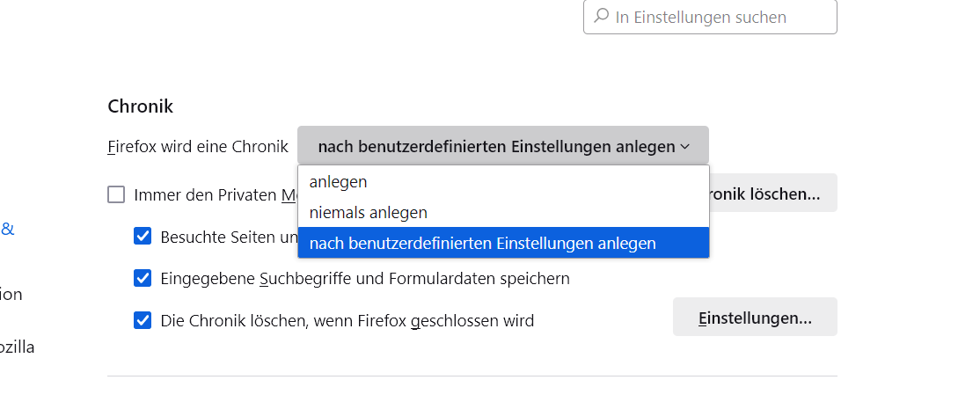Open the sidebar entry ending in 'ion'
This screenshot has width=980, height=402.
[x=11, y=294]
